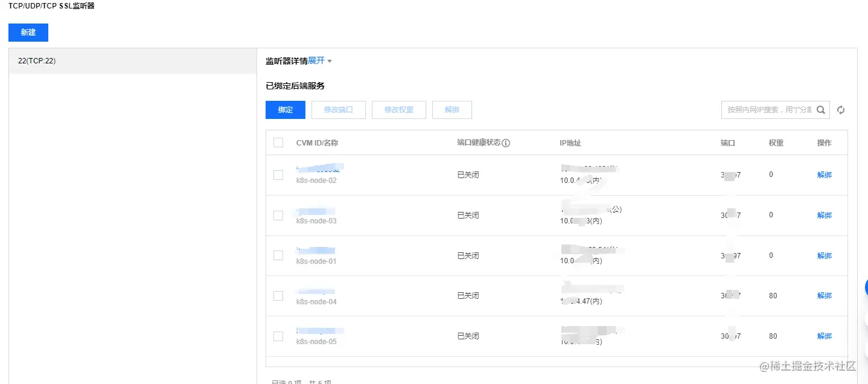The height and width of the screenshot is (384, 868).
Task: Check the box for k8s-node-05
Action: point(278,336)
